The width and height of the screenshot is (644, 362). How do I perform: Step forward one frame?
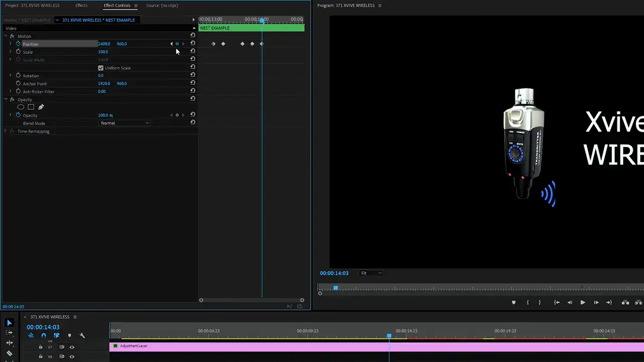[596, 303]
